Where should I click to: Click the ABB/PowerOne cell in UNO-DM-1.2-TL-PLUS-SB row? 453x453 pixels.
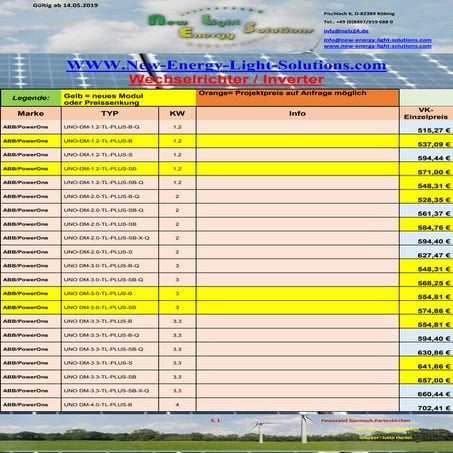[31, 169]
